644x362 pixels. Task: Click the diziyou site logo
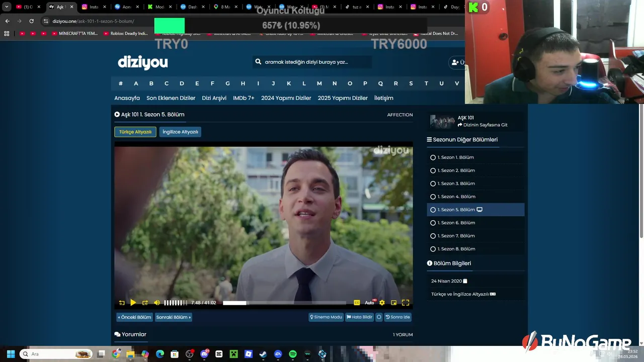tap(143, 62)
